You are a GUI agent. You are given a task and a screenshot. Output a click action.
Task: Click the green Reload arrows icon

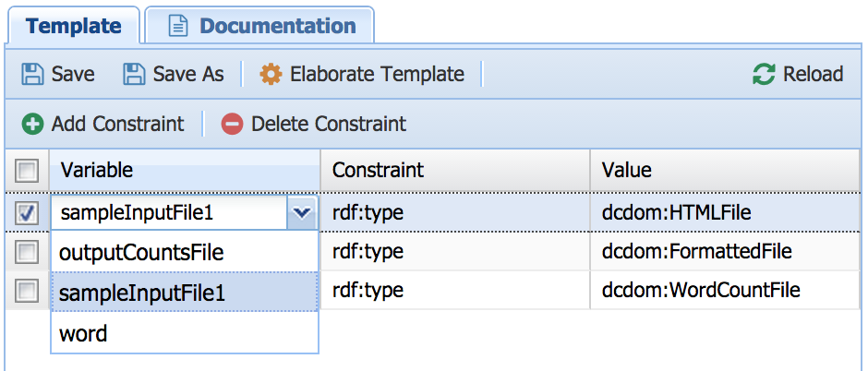point(764,75)
